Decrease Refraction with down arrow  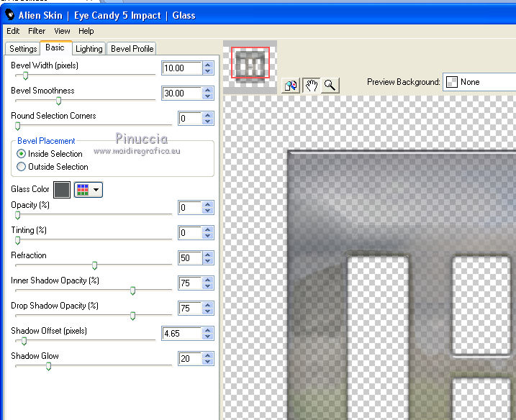(x=208, y=261)
